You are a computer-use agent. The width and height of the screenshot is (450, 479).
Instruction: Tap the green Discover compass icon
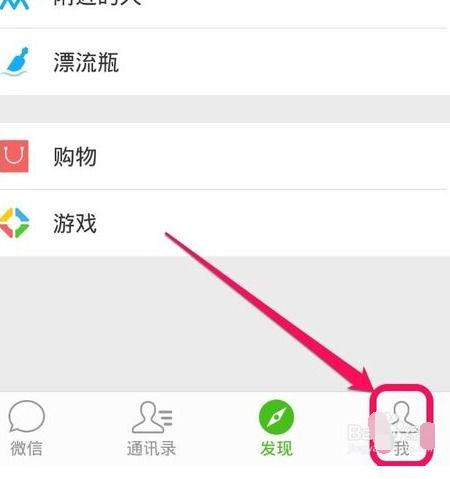pyautogui.click(x=276, y=417)
